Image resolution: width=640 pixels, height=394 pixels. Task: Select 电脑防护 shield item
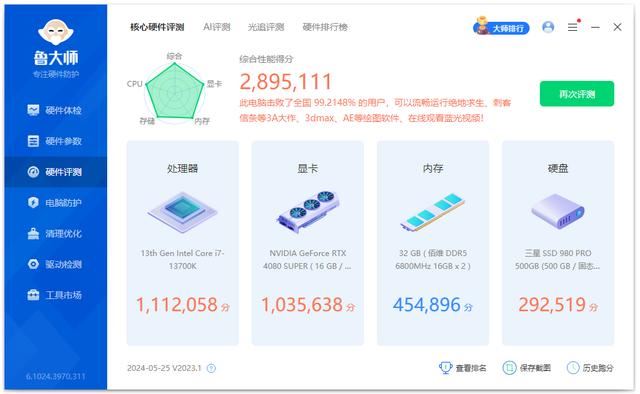pos(55,203)
